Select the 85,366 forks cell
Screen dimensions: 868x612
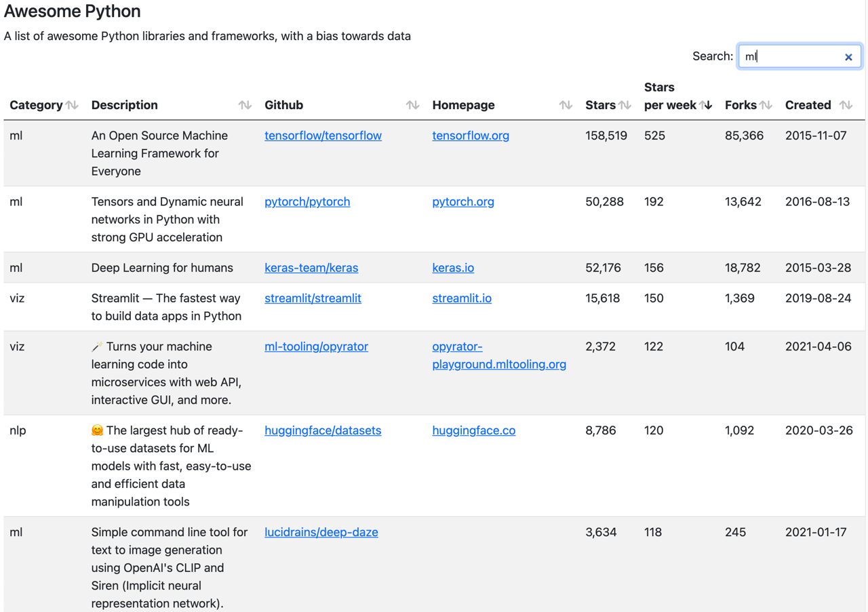744,136
